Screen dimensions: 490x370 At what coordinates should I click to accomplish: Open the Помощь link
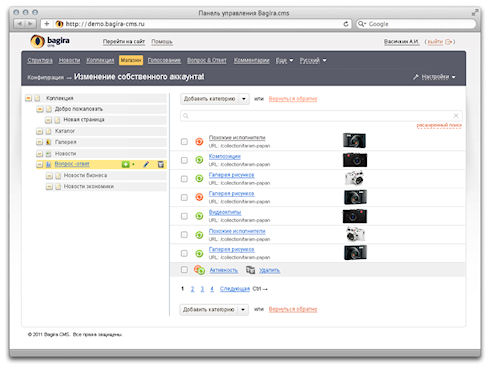[162, 42]
